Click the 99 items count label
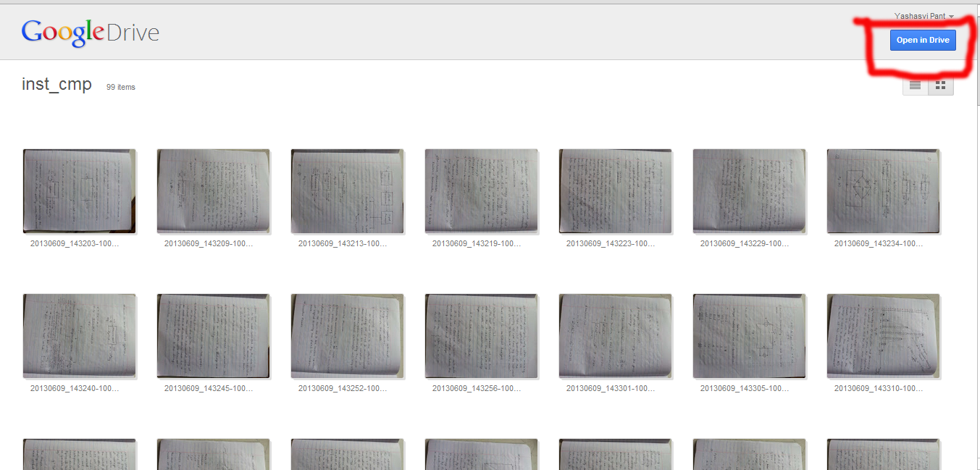This screenshot has height=470, width=980. 121,87
